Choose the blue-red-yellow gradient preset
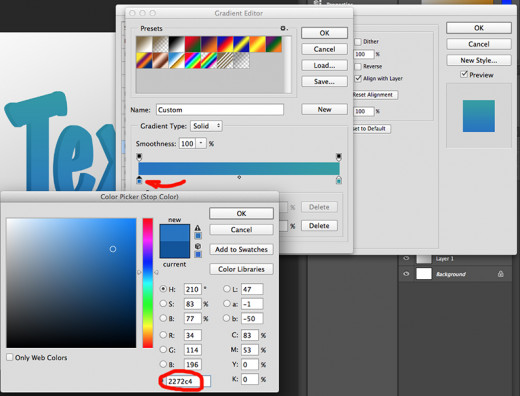Screen dimensions: 520x396 coord(225,44)
